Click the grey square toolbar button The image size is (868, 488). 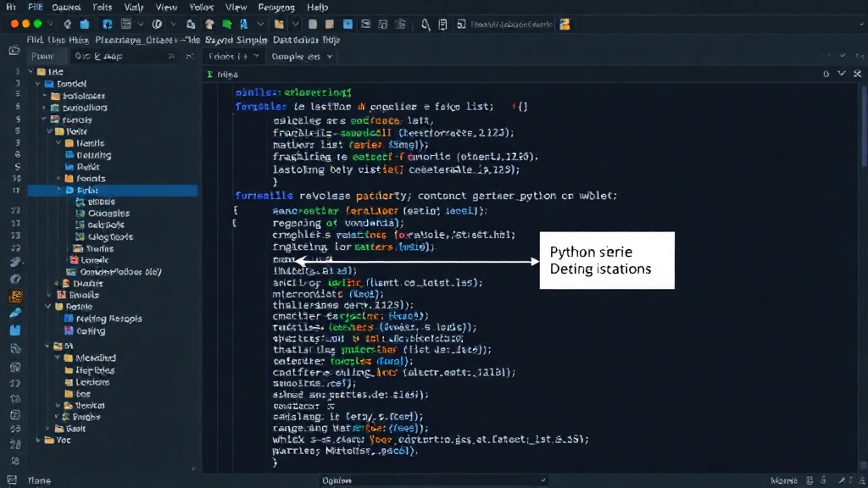click(313, 25)
